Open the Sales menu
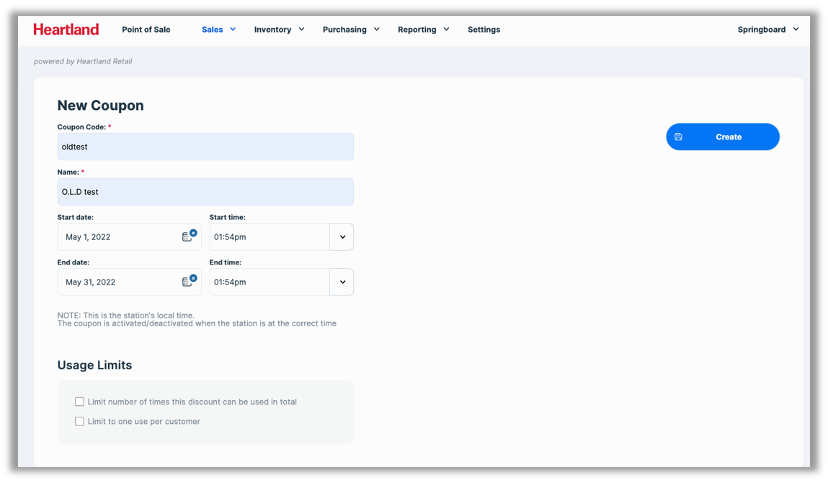Image resolution: width=828 pixels, height=482 pixels. 218,30
